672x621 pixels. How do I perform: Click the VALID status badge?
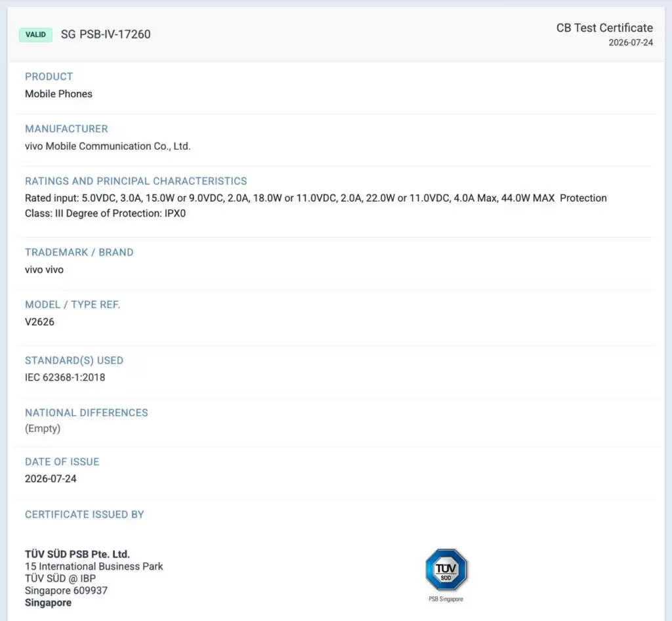(x=35, y=35)
